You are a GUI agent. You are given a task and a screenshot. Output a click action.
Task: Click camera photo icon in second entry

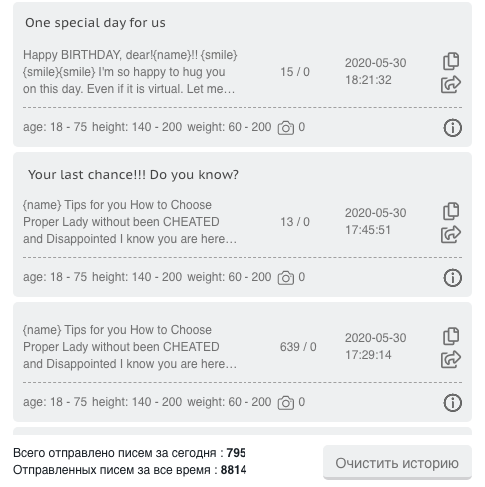click(286, 278)
